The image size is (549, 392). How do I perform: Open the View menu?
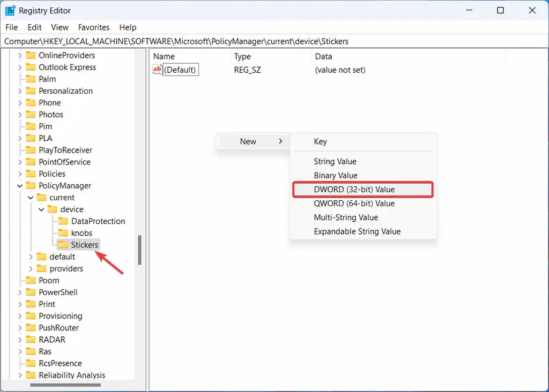[60, 27]
